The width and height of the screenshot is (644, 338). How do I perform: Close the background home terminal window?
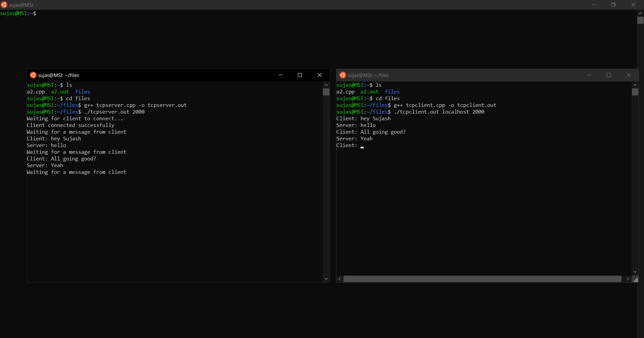[x=633, y=5]
